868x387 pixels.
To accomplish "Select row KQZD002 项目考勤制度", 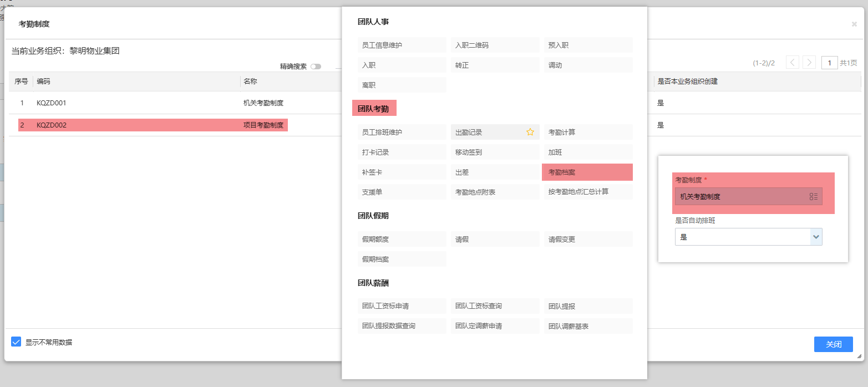I will pos(153,125).
